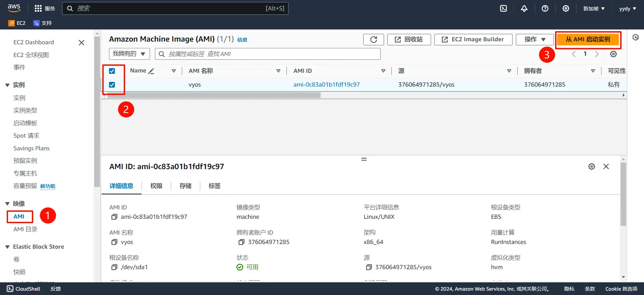Open the side info panel hexagon icon

pos(636,37)
